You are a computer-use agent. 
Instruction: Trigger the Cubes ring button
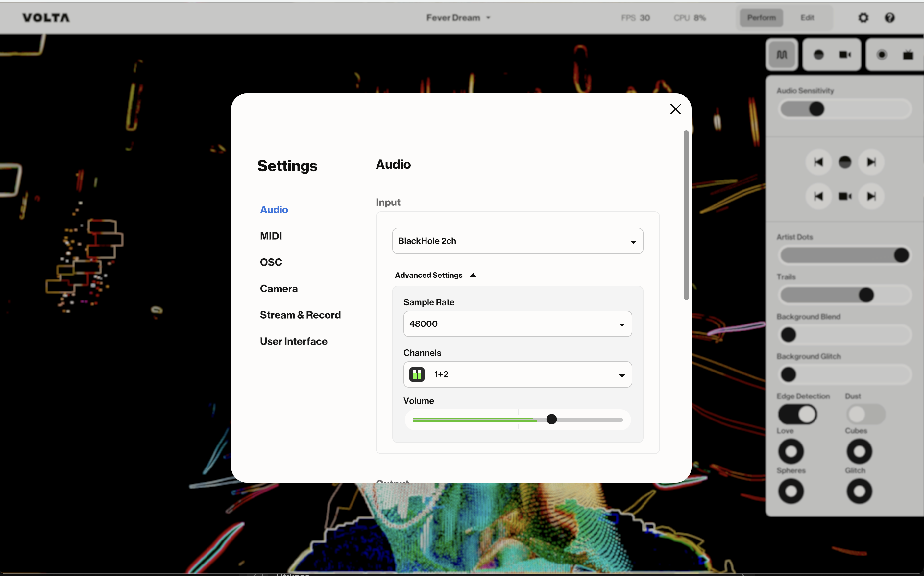click(859, 451)
